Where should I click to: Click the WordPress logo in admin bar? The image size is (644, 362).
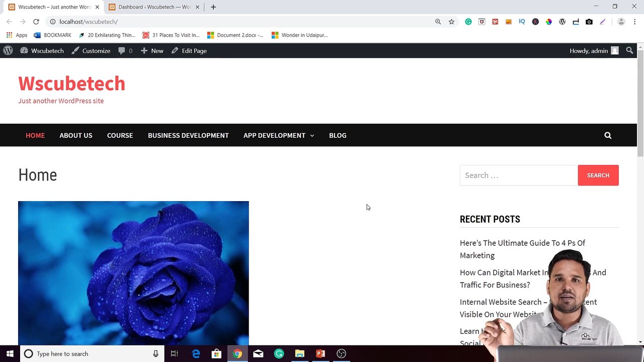point(8,51)
